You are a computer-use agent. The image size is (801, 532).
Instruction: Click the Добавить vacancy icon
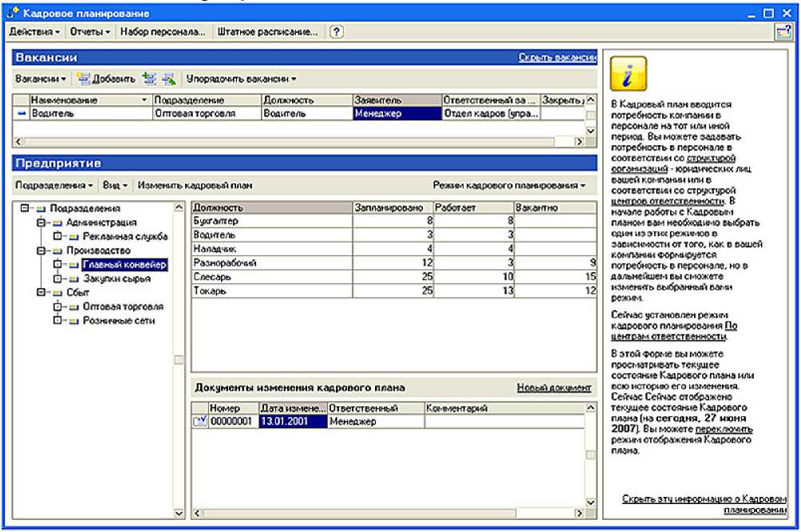(82, 79)
